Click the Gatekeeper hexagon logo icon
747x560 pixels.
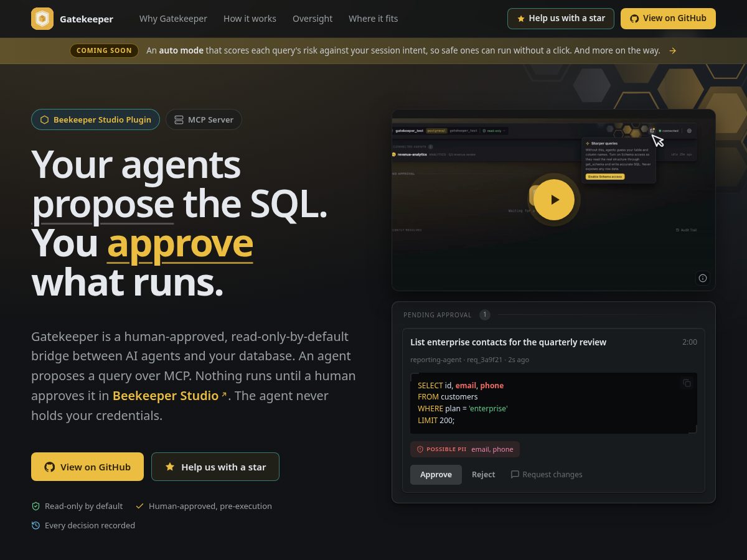(42, 19)
